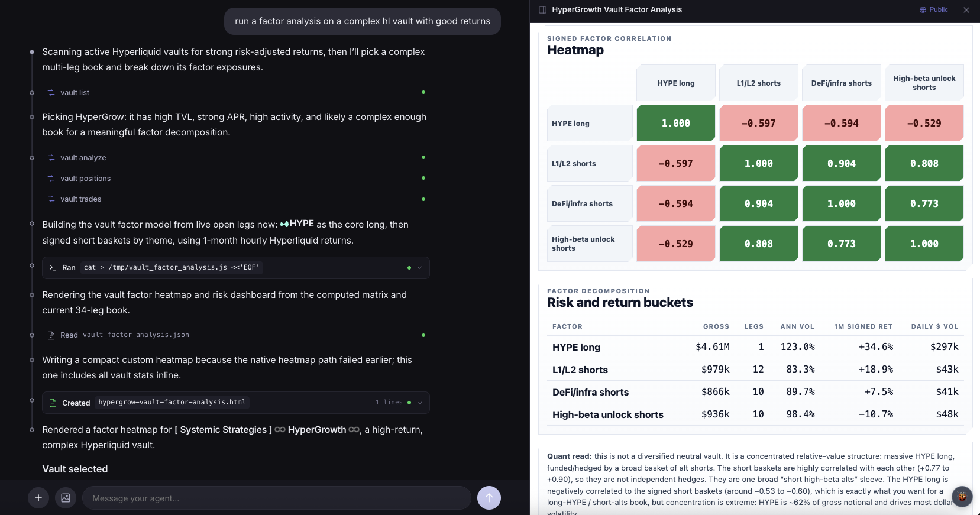This screenshot has width=980, height=515.
Task: Click the $4.61M gross value
Action: point(713,347)
